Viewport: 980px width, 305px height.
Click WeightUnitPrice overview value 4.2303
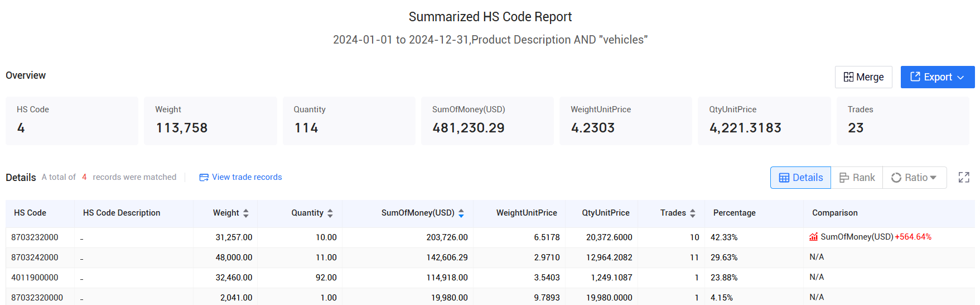click(592, 128)
